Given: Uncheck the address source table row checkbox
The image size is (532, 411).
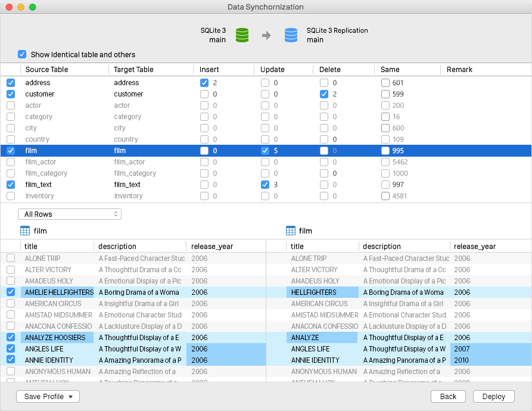Looking at the screenshot, I should 11,83.
